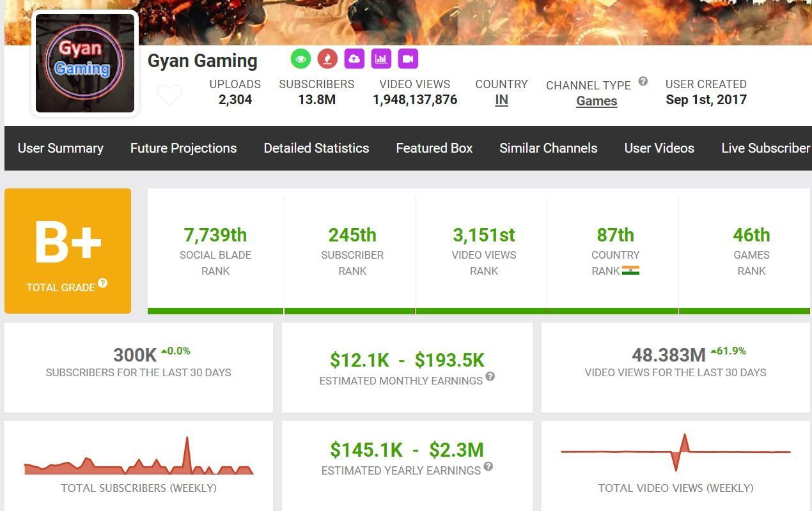Viewport: 812px width, 511px height.
Task: Click the red flame icon
Action: (x=327, y=59)
